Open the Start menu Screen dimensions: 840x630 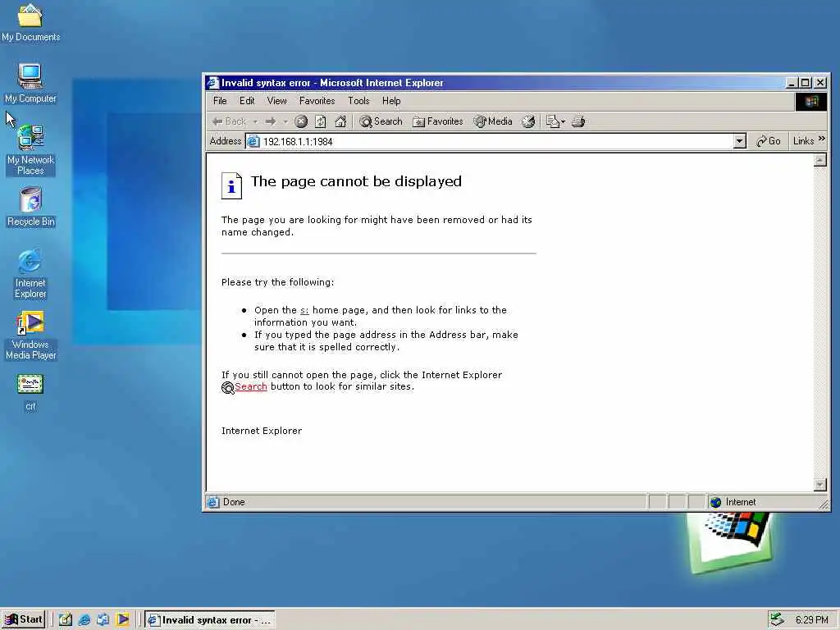click(x=24, y=620)
